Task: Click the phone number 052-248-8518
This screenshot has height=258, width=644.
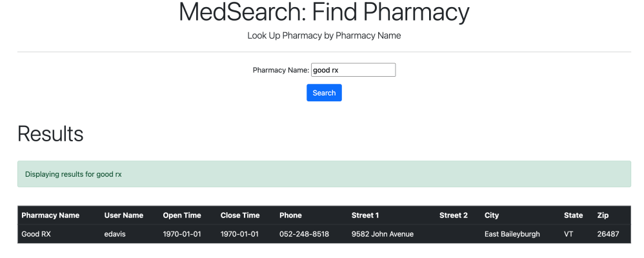Action: pyautogui.click(x=304, y=234)
